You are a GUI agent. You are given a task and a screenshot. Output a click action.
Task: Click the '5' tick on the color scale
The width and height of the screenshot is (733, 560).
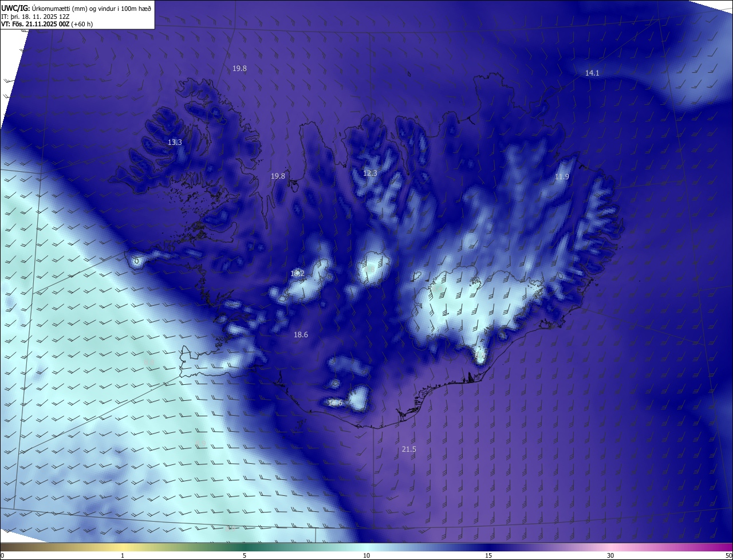[245, 555]
